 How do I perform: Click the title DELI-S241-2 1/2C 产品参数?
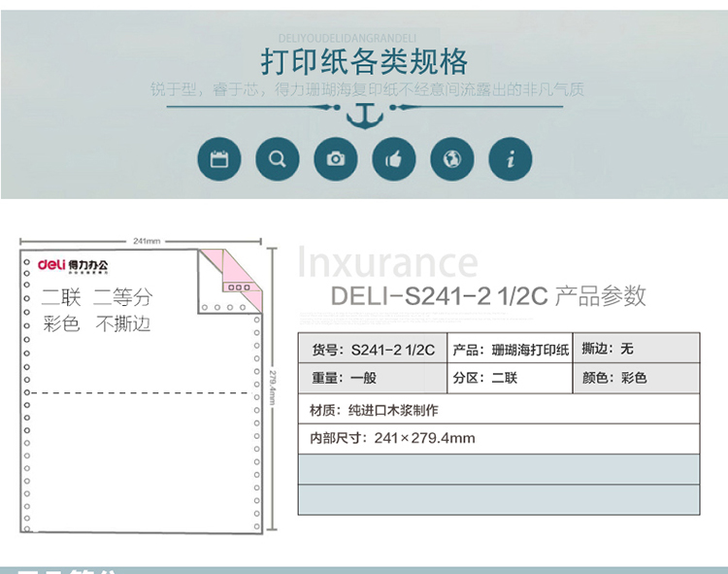click(488, 296)
